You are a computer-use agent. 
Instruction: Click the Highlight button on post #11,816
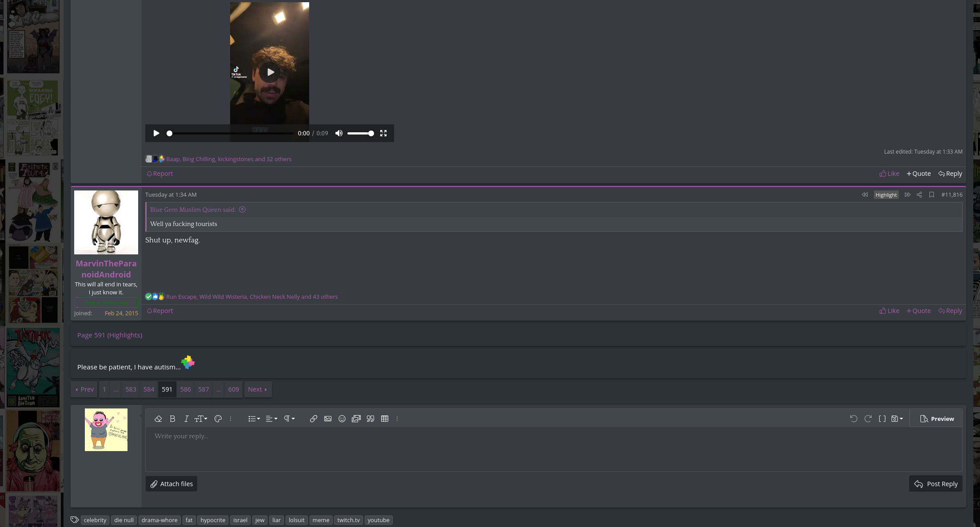[886, 195]
